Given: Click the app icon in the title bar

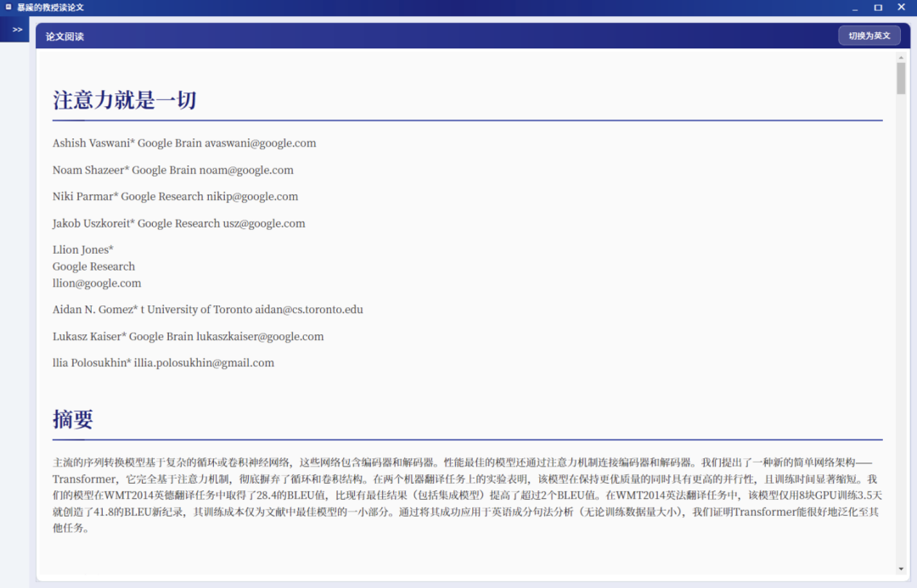Looking at the screenshot, I should pyautogui.click(x=8, y=8).
